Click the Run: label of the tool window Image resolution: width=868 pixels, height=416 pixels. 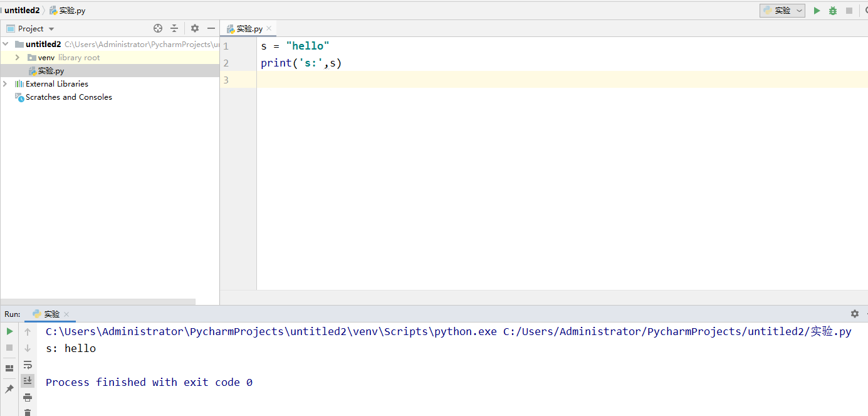13,314
